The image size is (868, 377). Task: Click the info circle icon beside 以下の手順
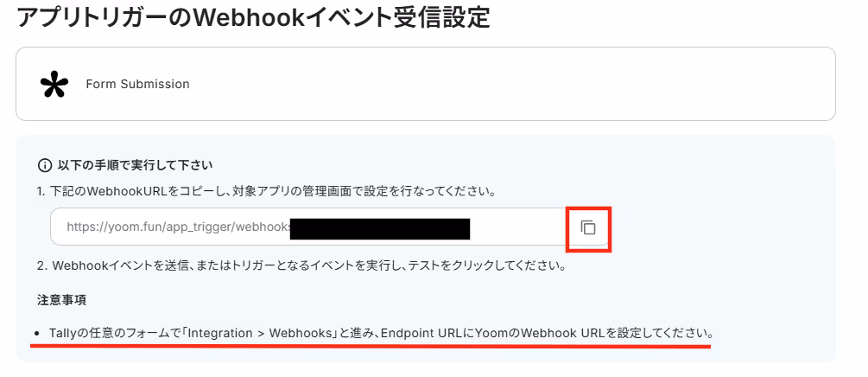pos(44,165)
